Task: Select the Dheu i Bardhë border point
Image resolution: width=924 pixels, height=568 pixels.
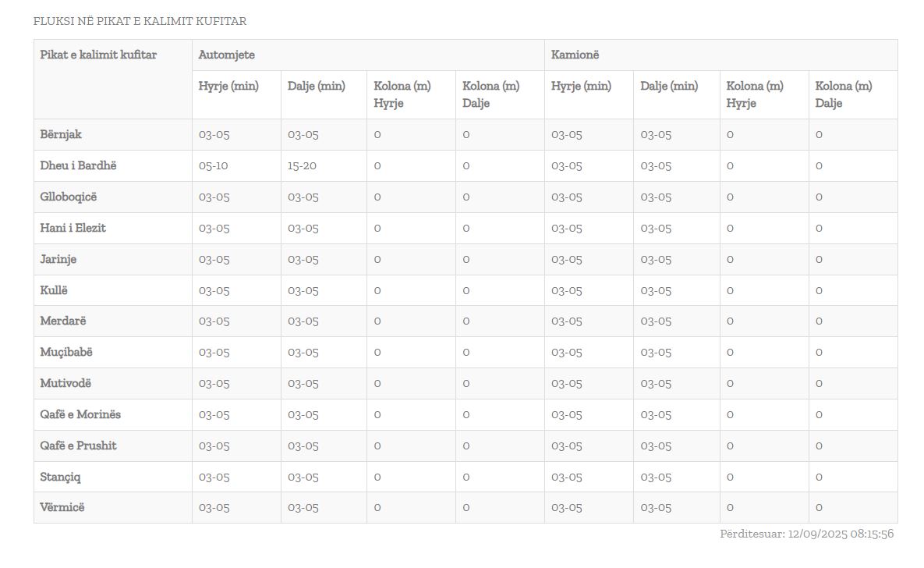Action: (79, 165)
